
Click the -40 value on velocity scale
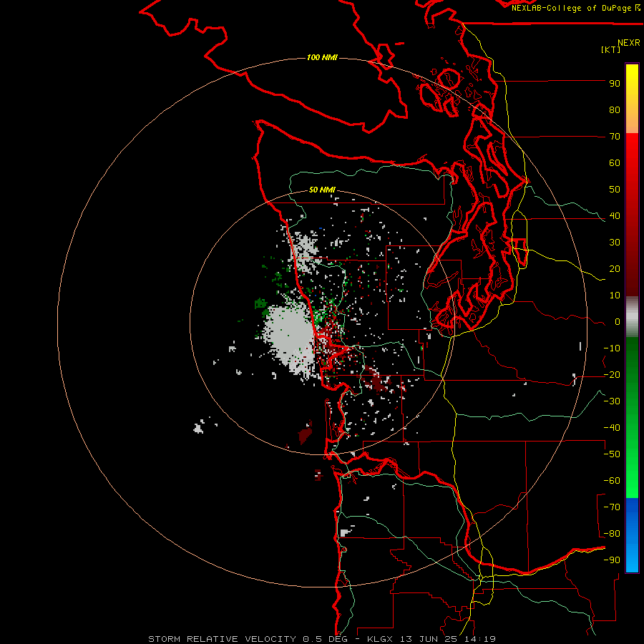coord(612,428)
